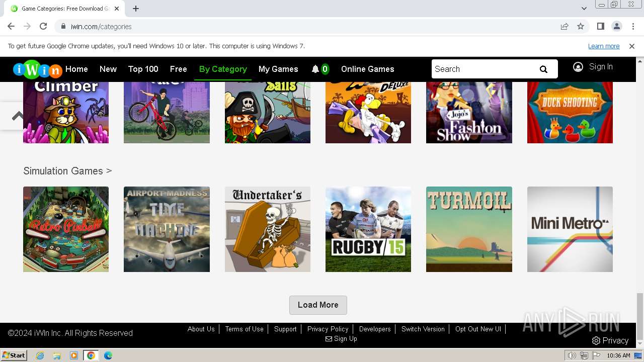Open the Duck Shooting game thumbnail
The width and height of the screenshot is (644, 362).
point(570,113)
